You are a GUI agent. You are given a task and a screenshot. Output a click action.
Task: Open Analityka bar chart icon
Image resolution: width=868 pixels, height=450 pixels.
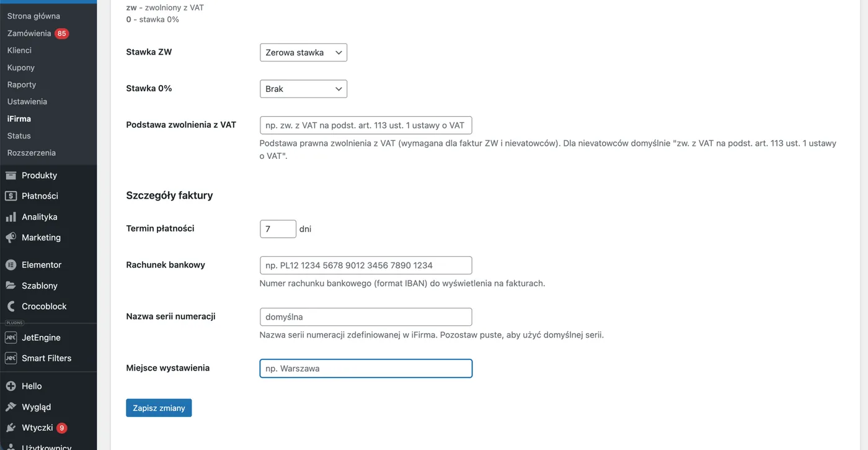coord(11,217)
